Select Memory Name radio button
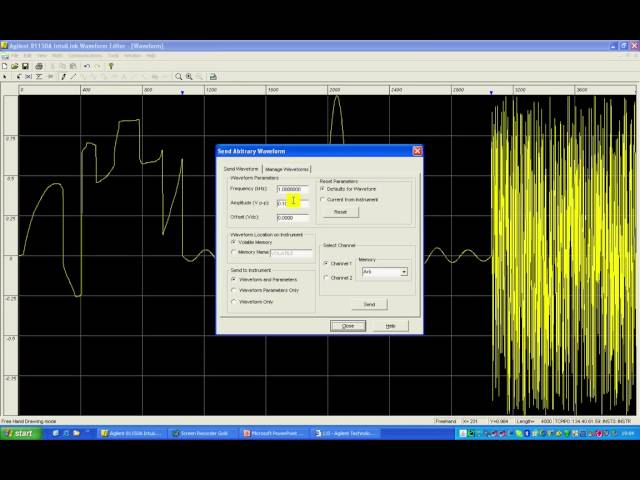640x480 pixels. pyautogui.click(x=234, y=252)
